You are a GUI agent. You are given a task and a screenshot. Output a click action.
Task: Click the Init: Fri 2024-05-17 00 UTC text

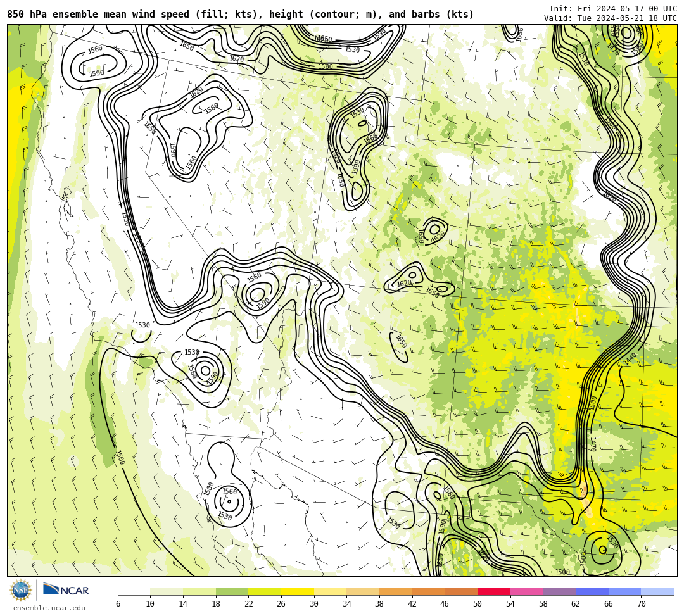click(613, 9)
